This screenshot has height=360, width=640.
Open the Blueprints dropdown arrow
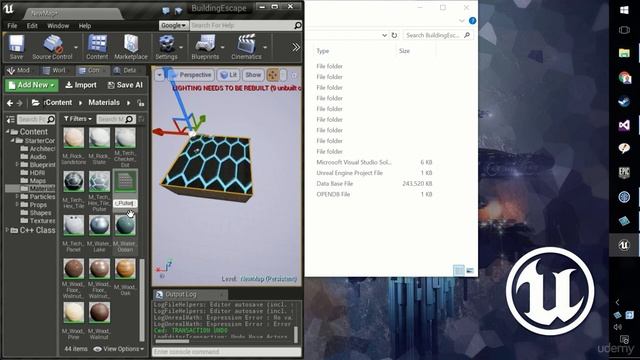[x=222, y=47]
